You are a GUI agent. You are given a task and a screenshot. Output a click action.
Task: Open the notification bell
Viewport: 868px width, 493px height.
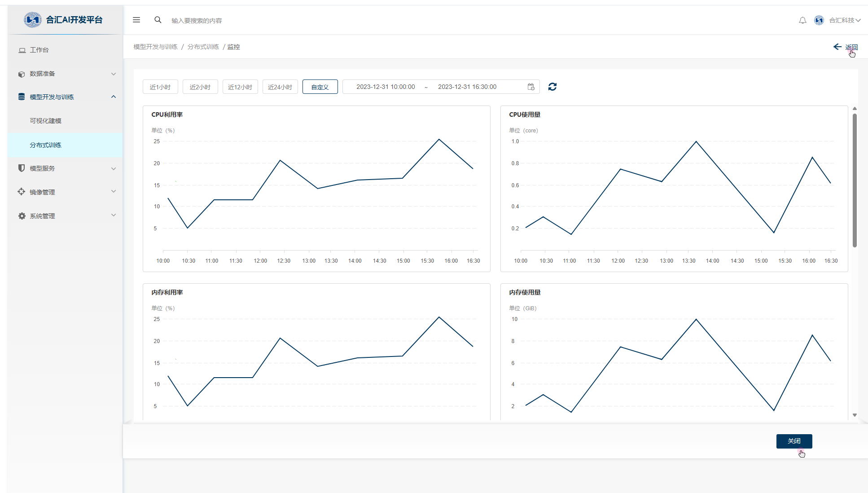tap(802, 20)
